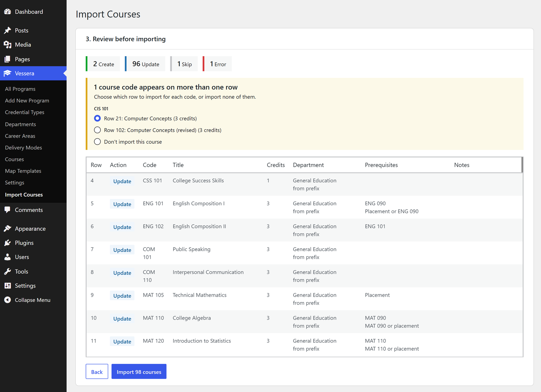Click the Pages document icon
The width and height of the screenshot is (541, 392).
click(7, 59)
